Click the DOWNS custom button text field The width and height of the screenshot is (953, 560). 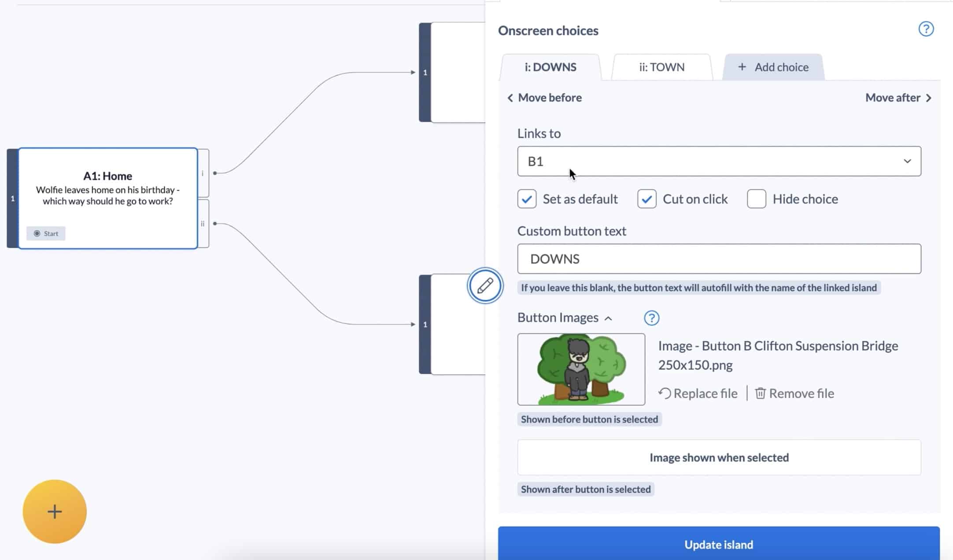click(719, 259)
